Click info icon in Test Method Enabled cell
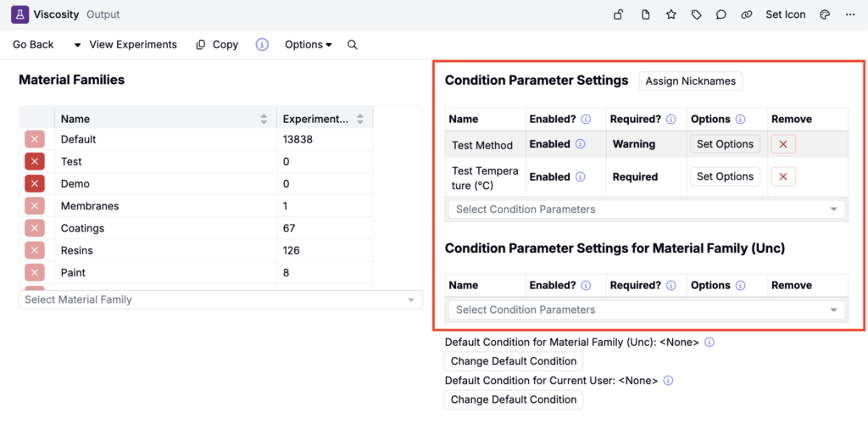 580,144
